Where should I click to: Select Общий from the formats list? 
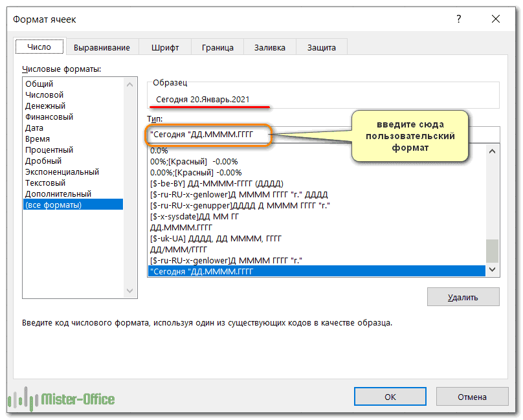(x=39, y=84)
